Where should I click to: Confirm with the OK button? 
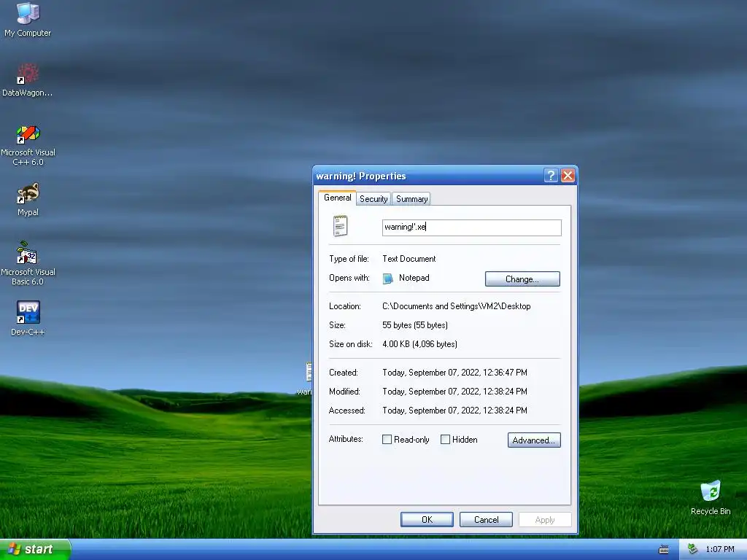pos(427,519)
